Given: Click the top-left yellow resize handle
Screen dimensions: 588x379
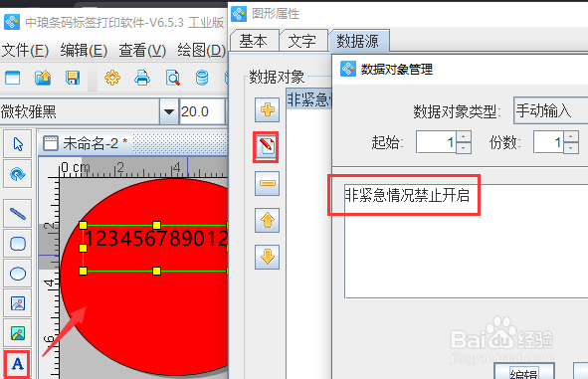Looking at the screenshot, I should 84,225.
